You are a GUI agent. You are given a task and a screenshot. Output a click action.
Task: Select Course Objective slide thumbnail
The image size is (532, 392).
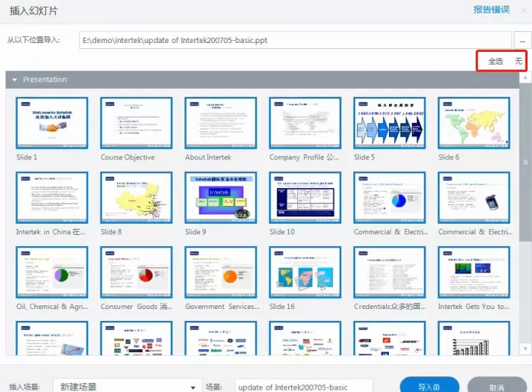coord(136,123)
